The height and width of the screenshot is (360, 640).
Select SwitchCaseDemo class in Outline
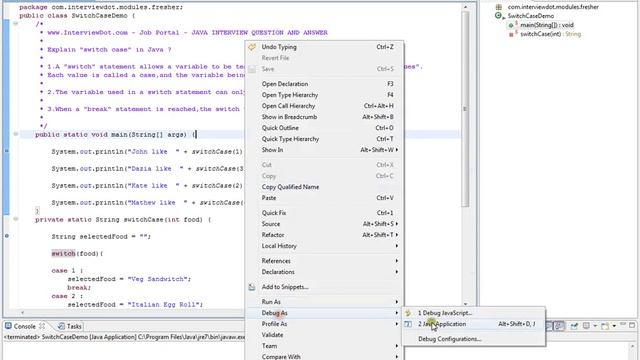point(531,16)
